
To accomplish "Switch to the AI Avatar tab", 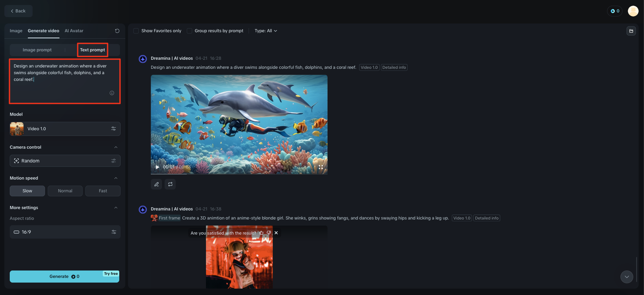I will click(x=74, y=31).
